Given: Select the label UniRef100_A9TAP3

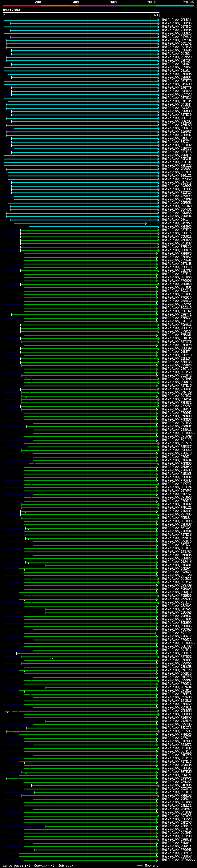Looking at the screenshot, I should tap(177, 816).
